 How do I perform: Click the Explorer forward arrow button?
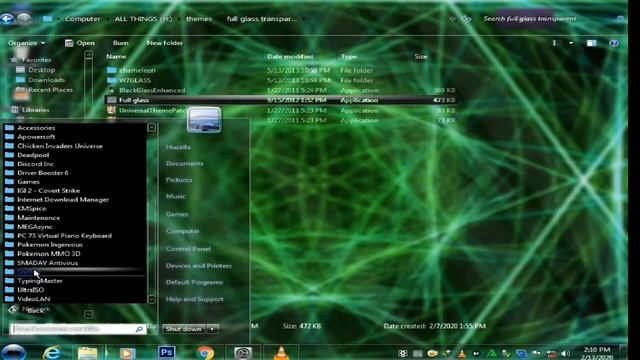24,19
